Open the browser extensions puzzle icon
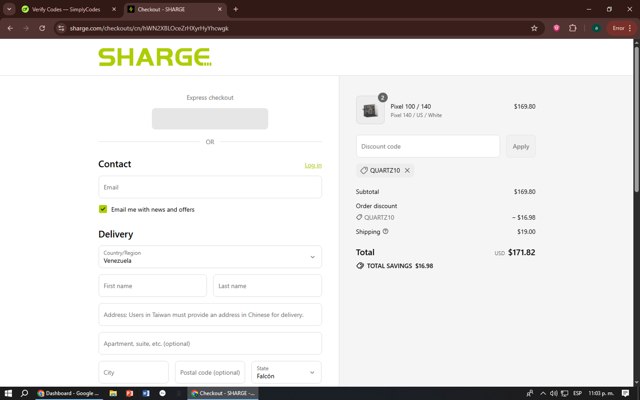This screenshot has height=400, width=640. coord(573,28)
